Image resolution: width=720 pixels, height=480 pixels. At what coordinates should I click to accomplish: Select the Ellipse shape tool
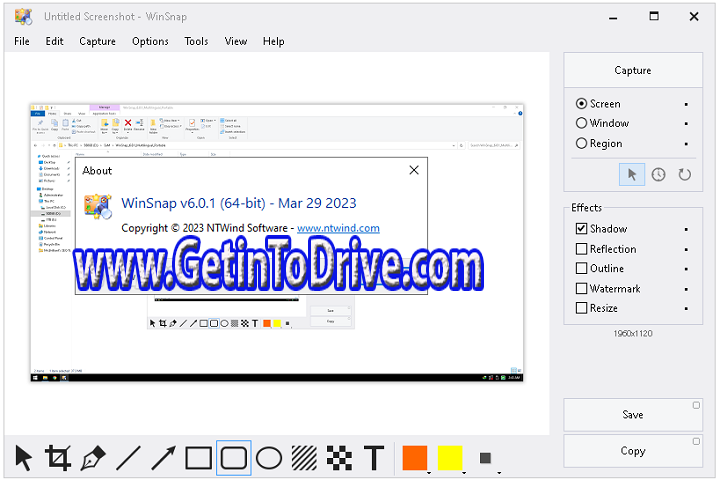[269, 458]
